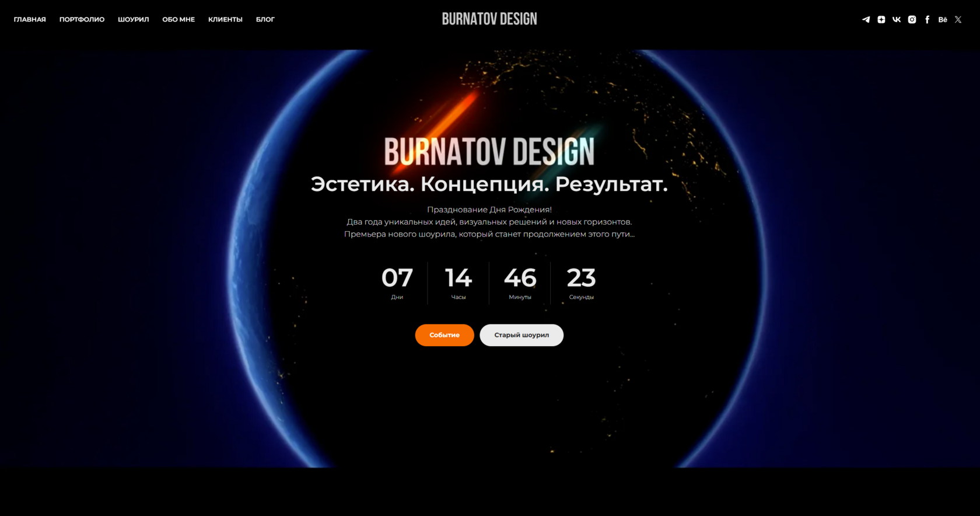The width and height of the screenshot is (980, 516).
Task: Open the ПОРТФОЛИО menu item
Action: click(x=82, y=19)
